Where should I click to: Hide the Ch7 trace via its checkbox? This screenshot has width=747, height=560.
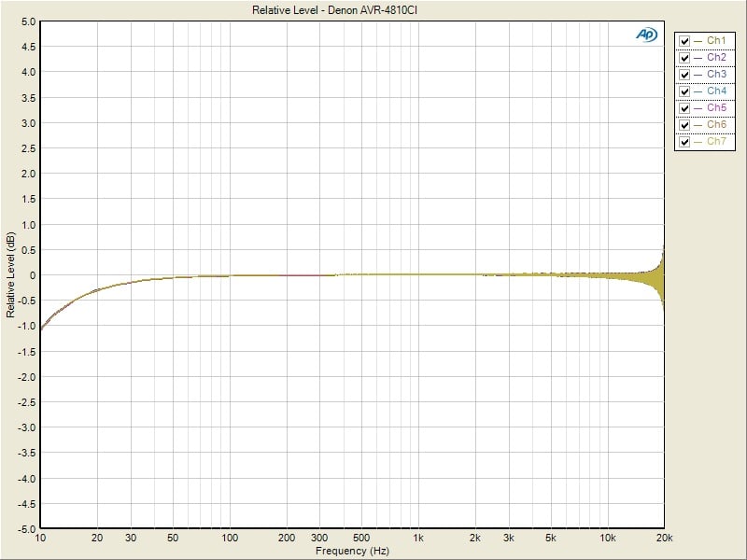coord(685,142)
